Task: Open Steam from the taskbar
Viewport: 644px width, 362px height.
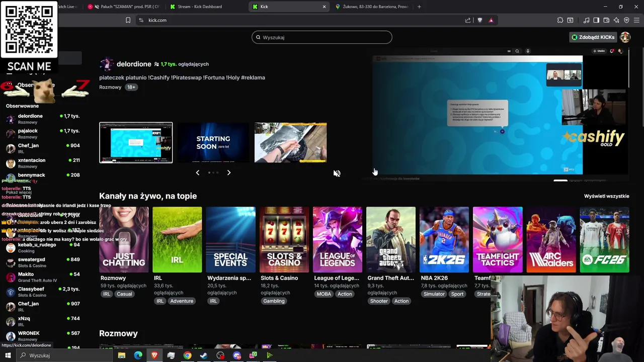Action: tap(204, 355)
